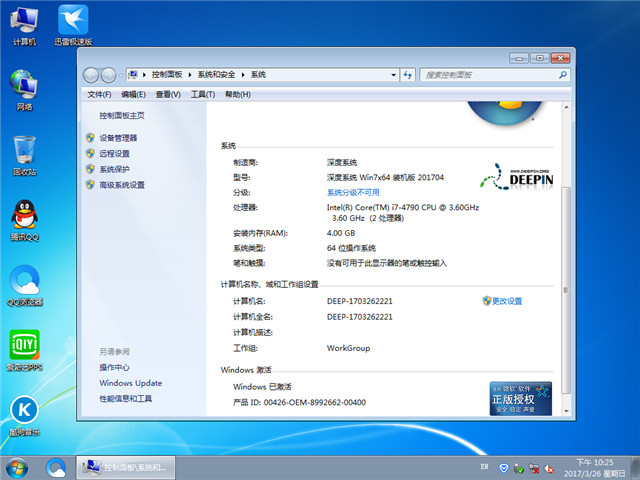Open the 工具(T) menu
Screen dimensions: 640x480
coord(202,94)
